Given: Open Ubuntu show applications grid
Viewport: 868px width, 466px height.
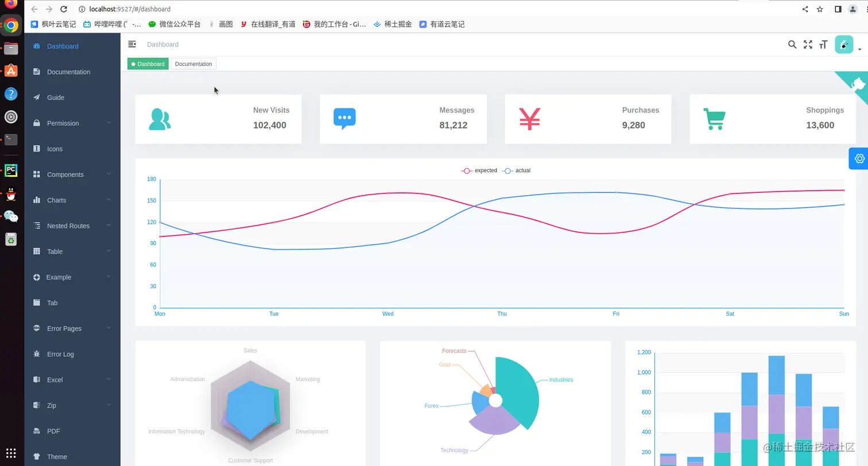Looking at the screenshot, I should coord(11,452).
